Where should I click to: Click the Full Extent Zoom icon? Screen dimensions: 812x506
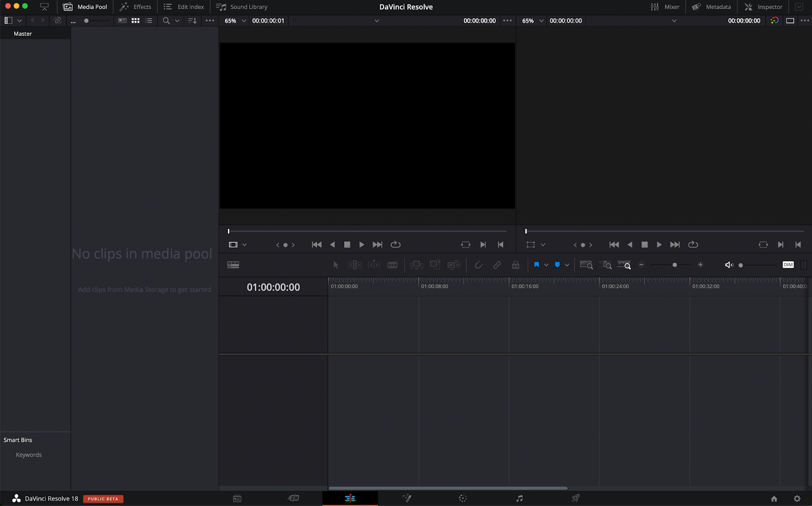point(586,265)
